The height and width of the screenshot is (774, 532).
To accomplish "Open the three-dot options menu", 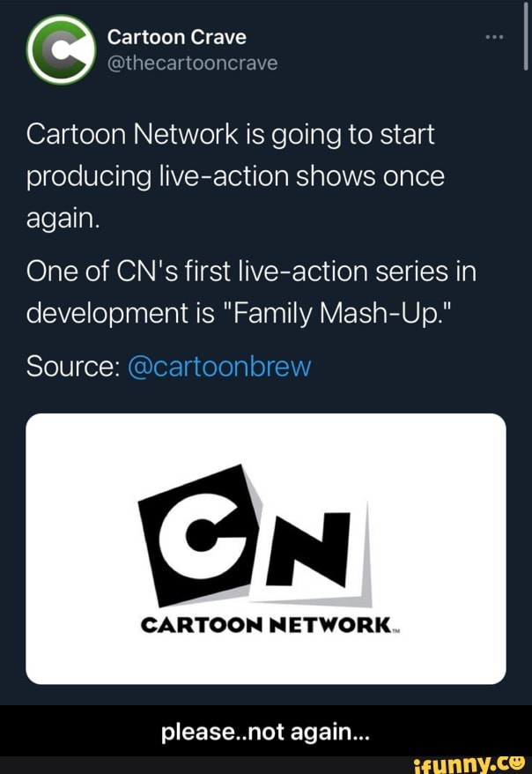I will [x=494, y=35].
